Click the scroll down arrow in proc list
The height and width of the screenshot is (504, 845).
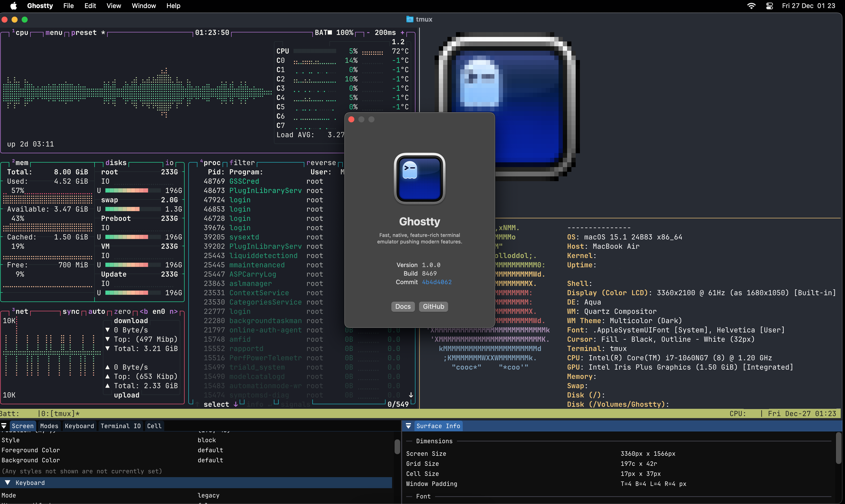[411, 395]
